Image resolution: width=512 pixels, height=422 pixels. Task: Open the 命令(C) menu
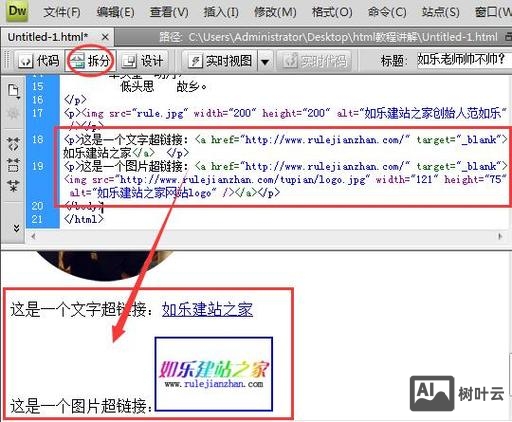[387, 12]
